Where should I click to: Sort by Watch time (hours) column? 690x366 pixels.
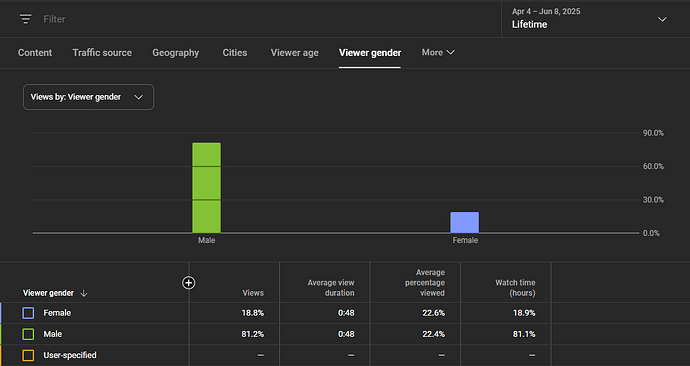point(515,288)
